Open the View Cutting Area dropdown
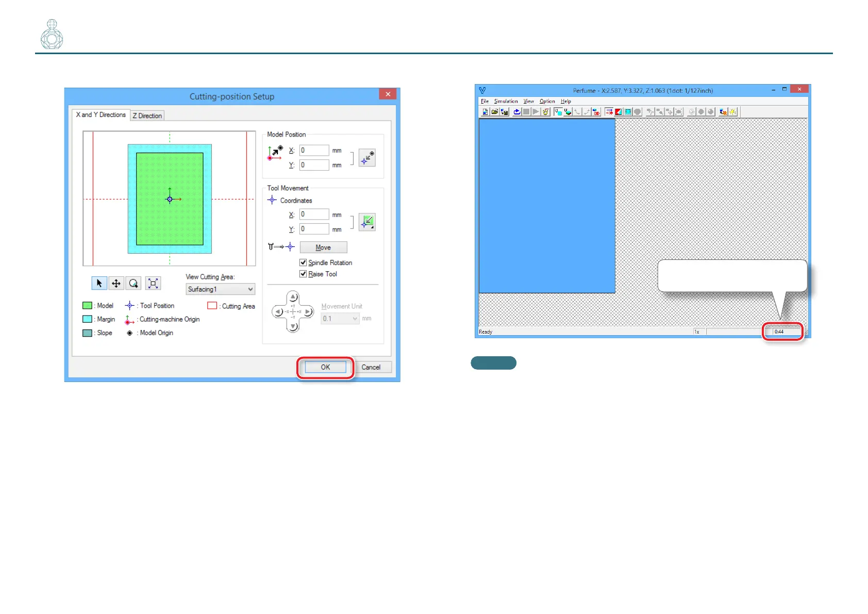The image size is (868, 614). tap(221, 289)
